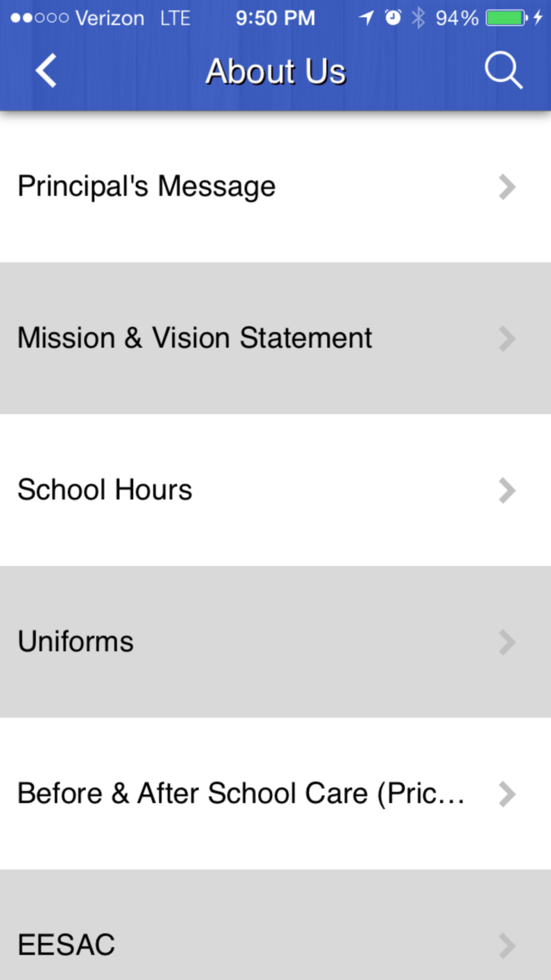Image resolution: width=551 pixels, height=980 pixels.
Task: Expand chevron beside Uniforms
Action: (507, 642)
